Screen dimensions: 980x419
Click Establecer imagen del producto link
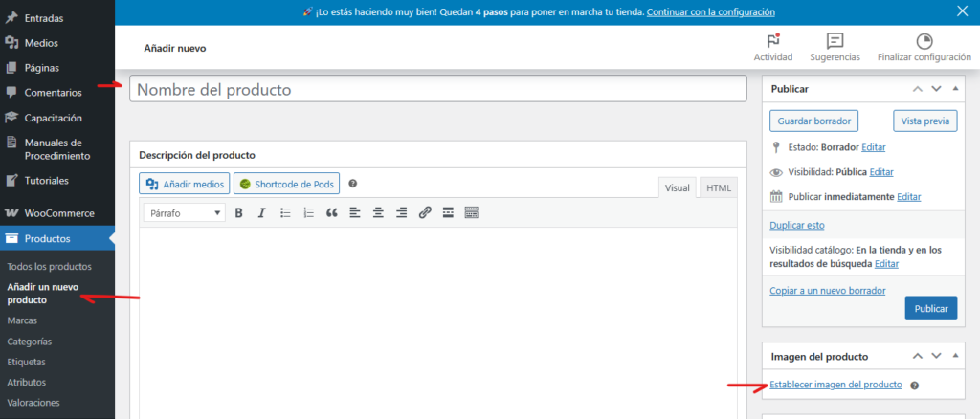coord(835,385)
